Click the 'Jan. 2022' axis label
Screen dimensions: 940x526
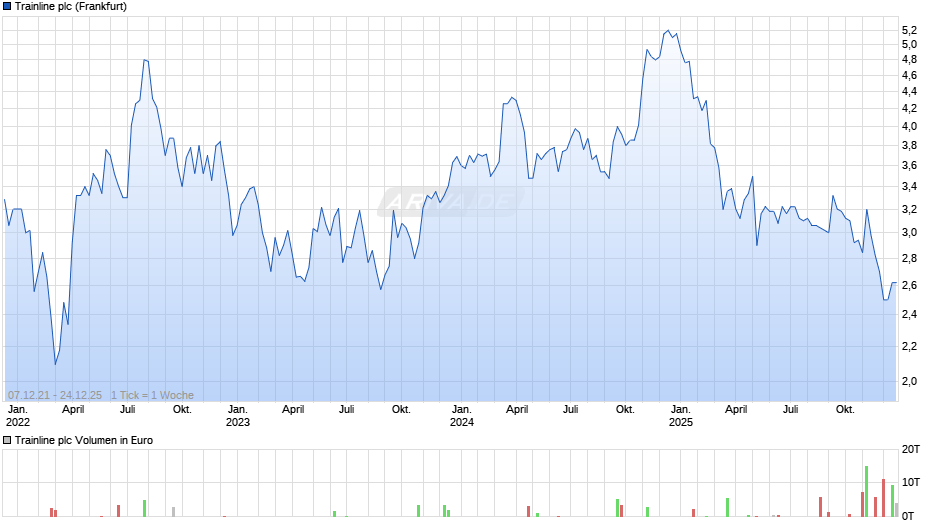(17, 416)
